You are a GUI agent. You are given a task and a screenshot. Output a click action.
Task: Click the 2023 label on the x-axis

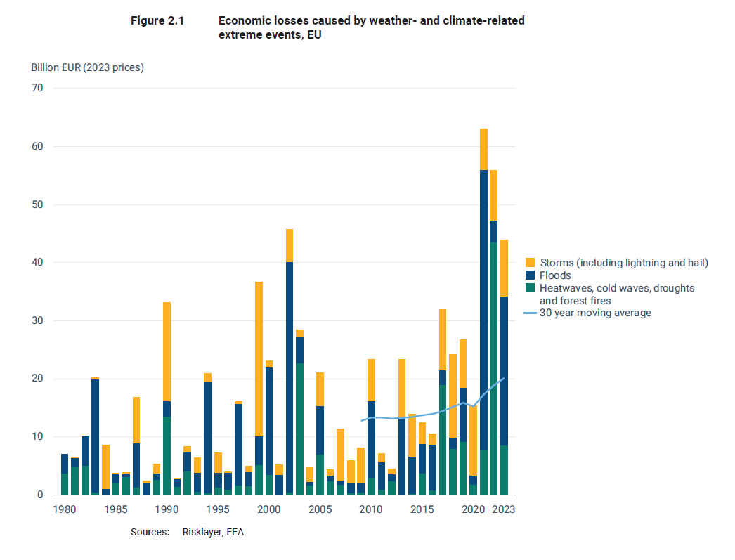tap(504, 509)
